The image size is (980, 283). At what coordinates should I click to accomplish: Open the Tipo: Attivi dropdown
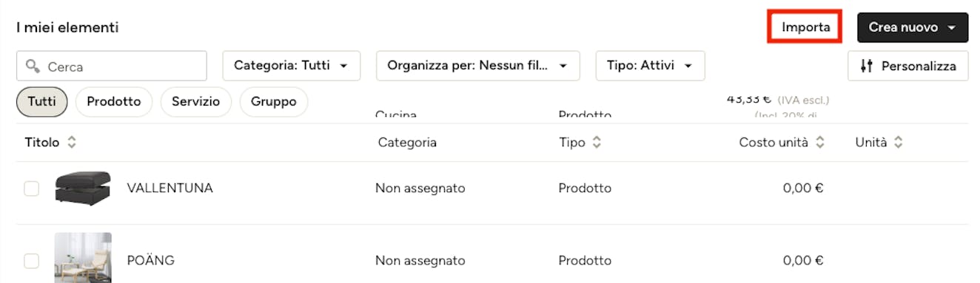[651, 66]
